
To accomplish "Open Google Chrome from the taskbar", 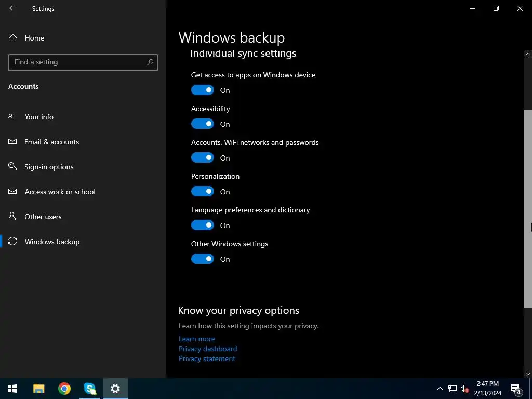I will [64, 389].
